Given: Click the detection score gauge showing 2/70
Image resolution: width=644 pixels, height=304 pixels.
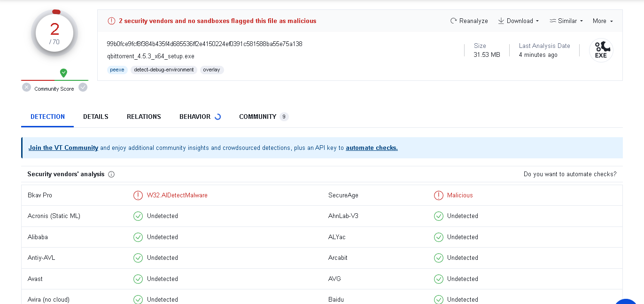Looking at the screenshot, I should tap(54, 33).
